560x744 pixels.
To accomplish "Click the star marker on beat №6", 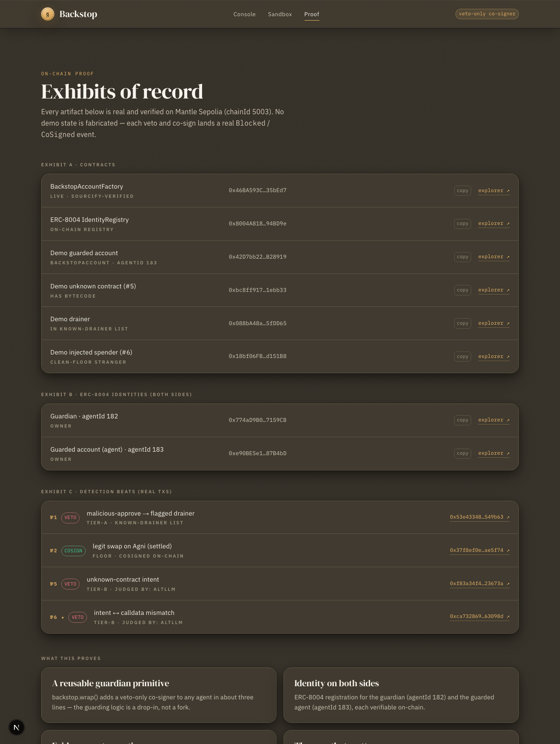I will (x=63, y=618).
